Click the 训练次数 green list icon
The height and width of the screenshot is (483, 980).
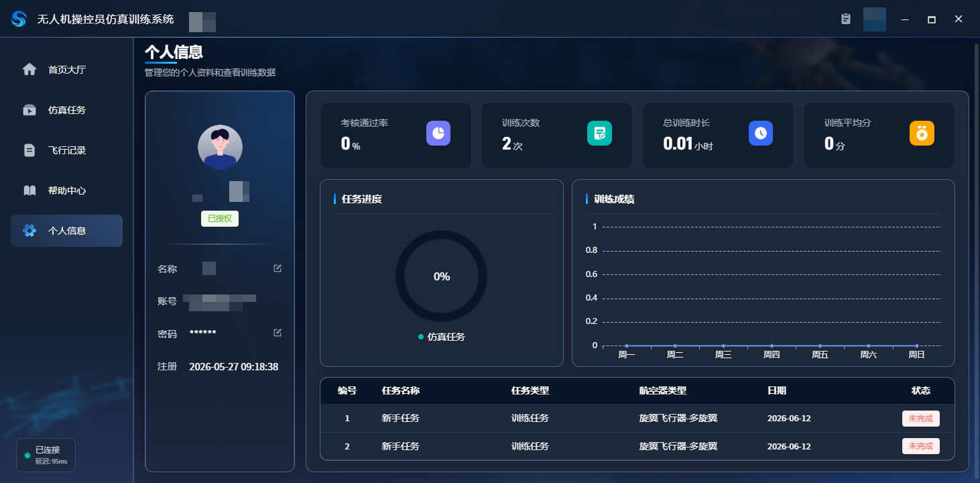pos(600,133)
